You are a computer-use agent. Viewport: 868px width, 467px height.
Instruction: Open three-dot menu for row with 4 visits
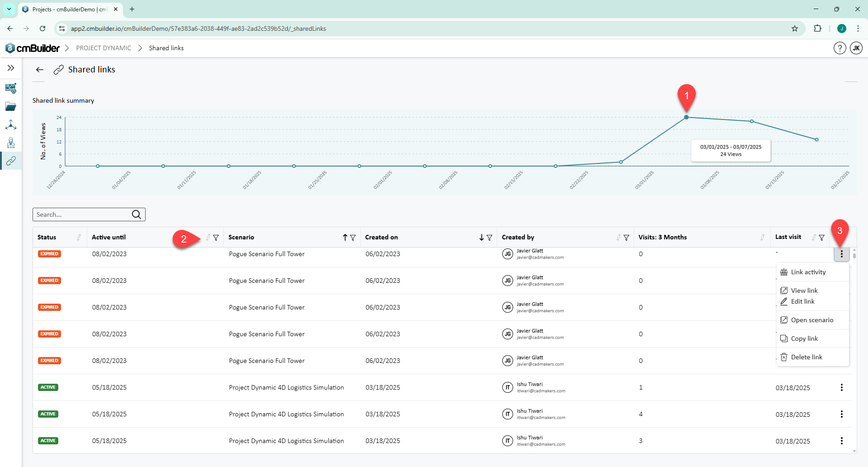pos(841,414)
